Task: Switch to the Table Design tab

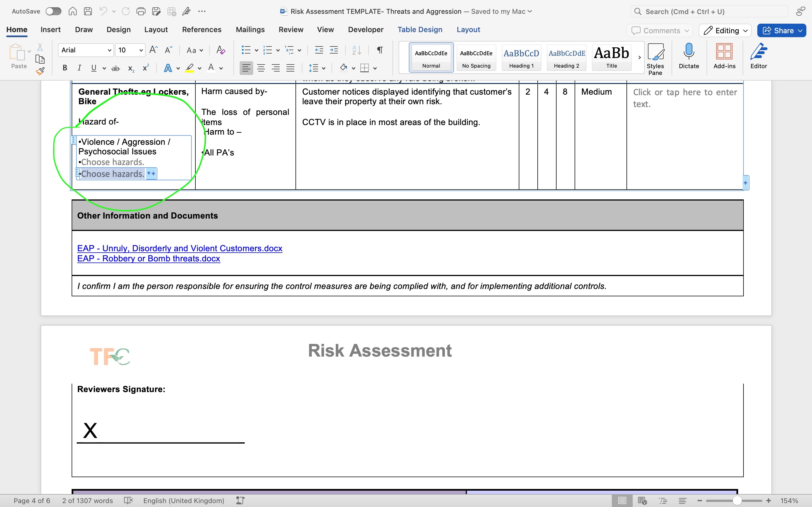Action: 420,30
